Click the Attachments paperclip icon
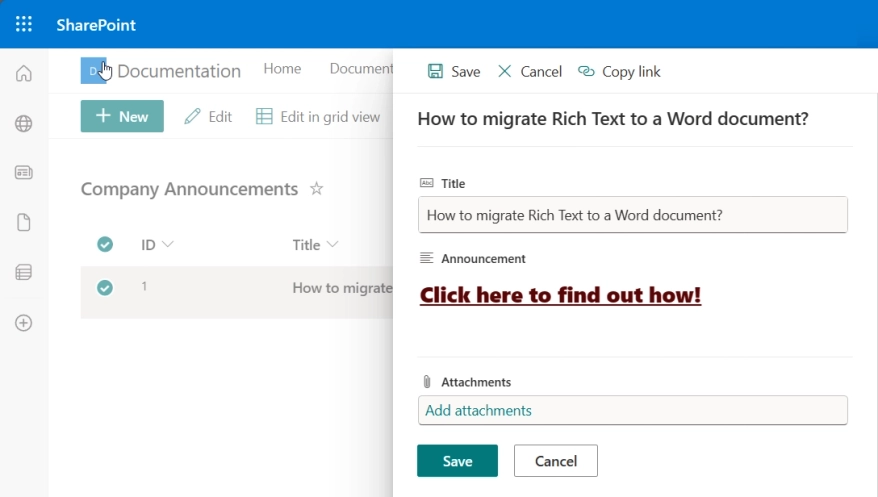The image size is (878, 497). 427,382
